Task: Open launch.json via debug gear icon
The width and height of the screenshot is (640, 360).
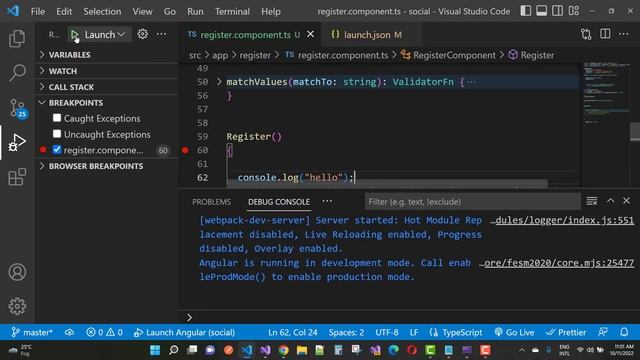Action: 142,34
